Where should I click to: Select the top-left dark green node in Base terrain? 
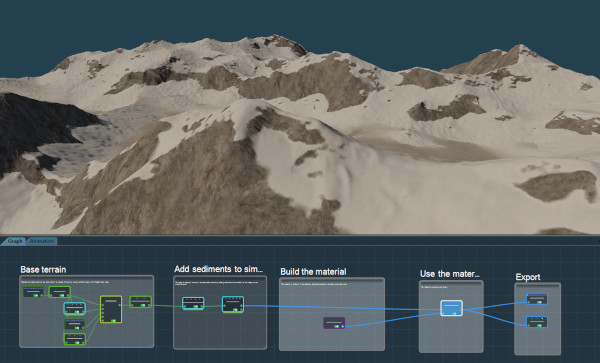click(x=33, y=292)
